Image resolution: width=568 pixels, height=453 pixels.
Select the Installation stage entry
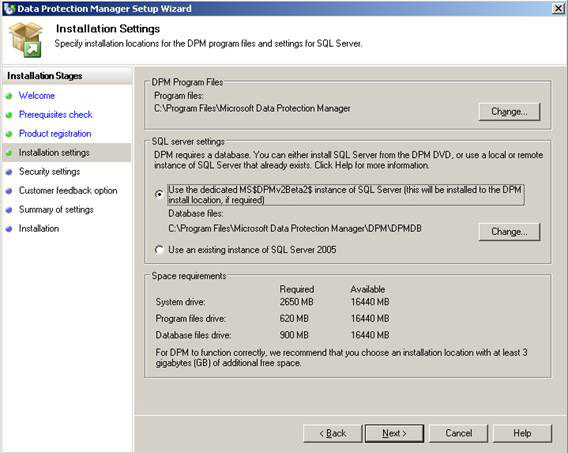[x=39, y=228]
